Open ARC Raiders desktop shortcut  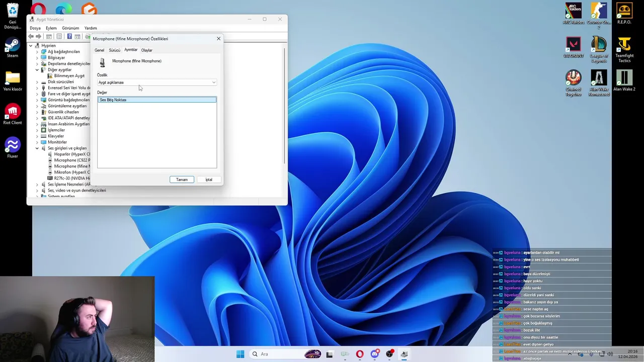pos(574,14)
